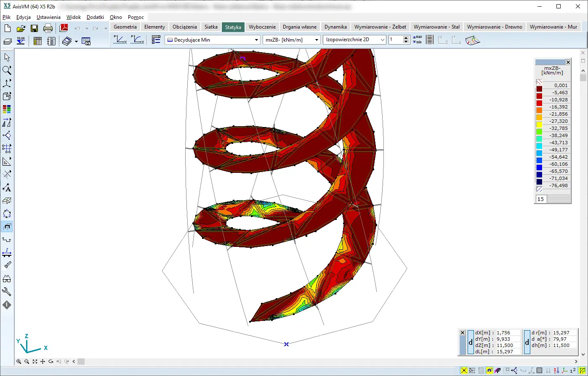Click the Print icon in toolbar
The height and width of the screenshot is (376, 588).
[48, 29]
